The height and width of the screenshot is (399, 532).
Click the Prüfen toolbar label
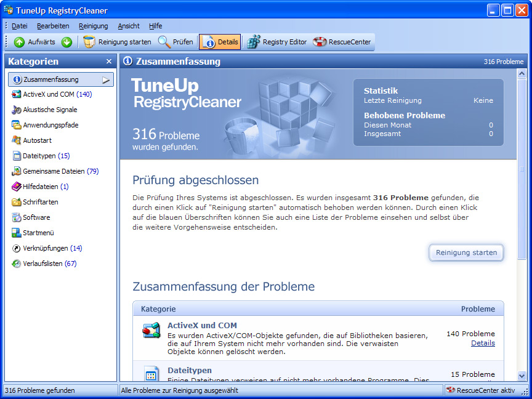(183, 42)
